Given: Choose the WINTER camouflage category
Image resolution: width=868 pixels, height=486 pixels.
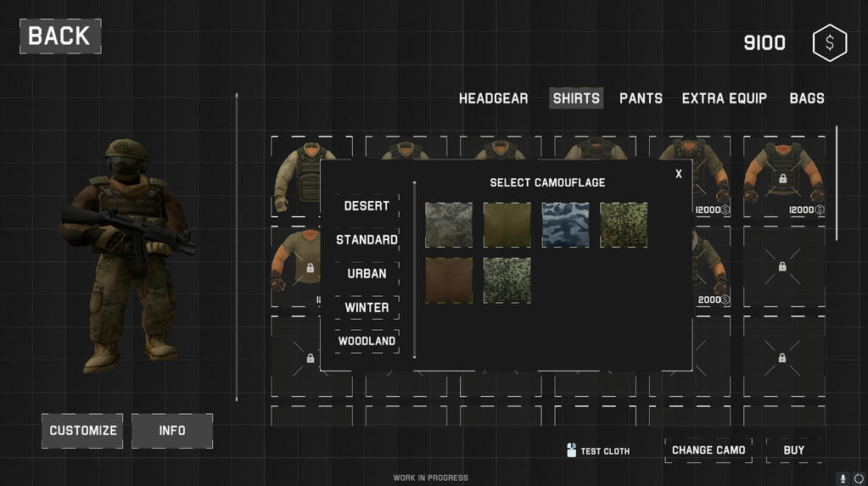Looking at the screenshot, I should (x=367, y=307).
